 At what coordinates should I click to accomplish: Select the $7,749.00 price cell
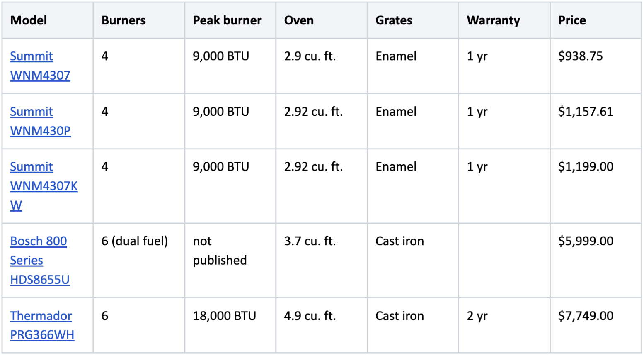pyautogui.click(x=596, y=325)
